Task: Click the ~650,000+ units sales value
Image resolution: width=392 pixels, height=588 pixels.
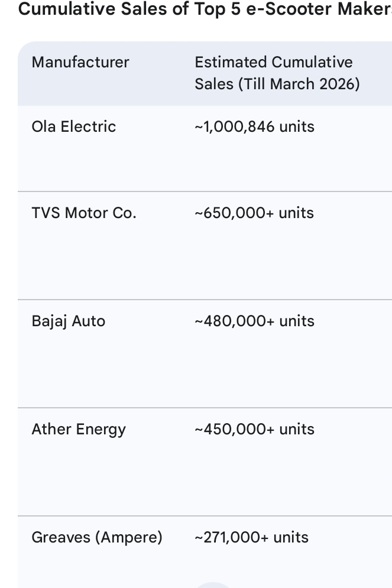Action: coord(254,213)
